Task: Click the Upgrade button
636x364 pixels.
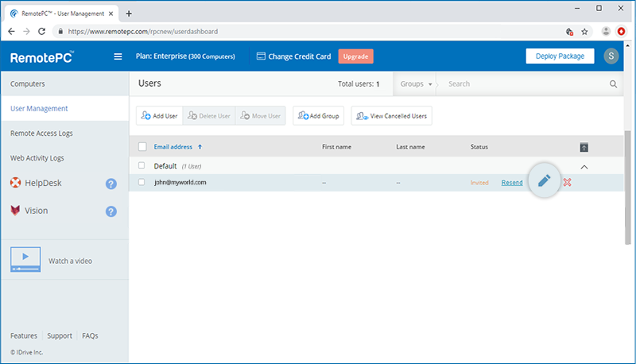Action: [x=355, y=56]
